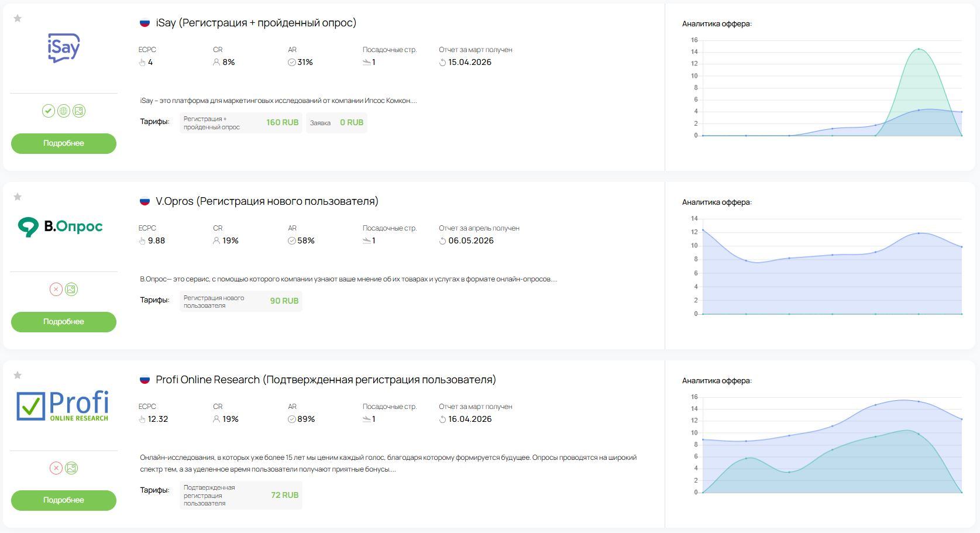980x533 pixels.
Task: Click the ECPC hand icon next to 12.32
Action: [142, 419]
